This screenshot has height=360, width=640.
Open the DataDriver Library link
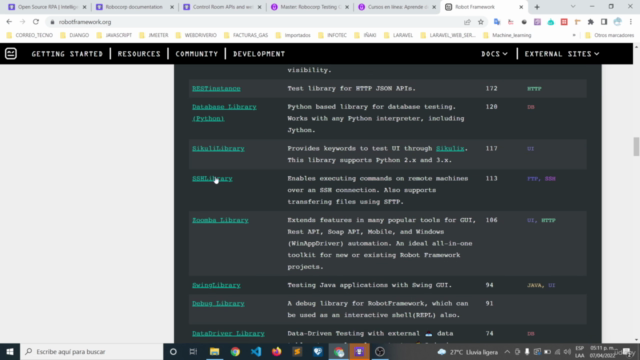pos(228,333)
